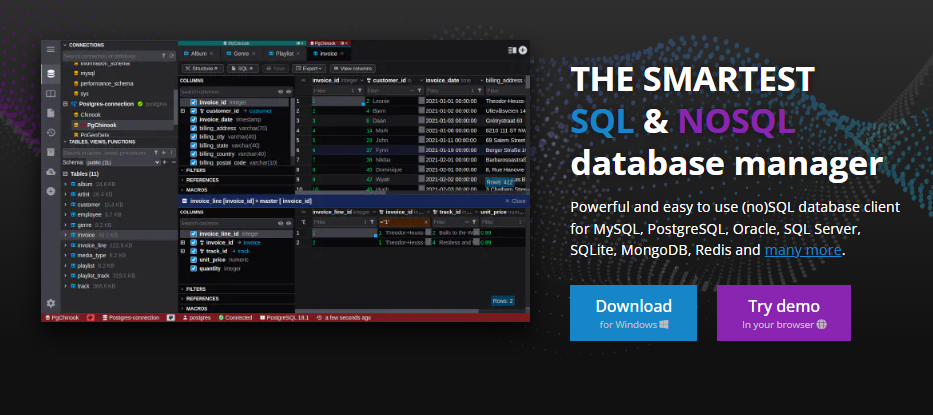Uncheck the billing_state column checkbox
Image resolution: width=933 pixels, height=415 pixels.
[193, 145]
